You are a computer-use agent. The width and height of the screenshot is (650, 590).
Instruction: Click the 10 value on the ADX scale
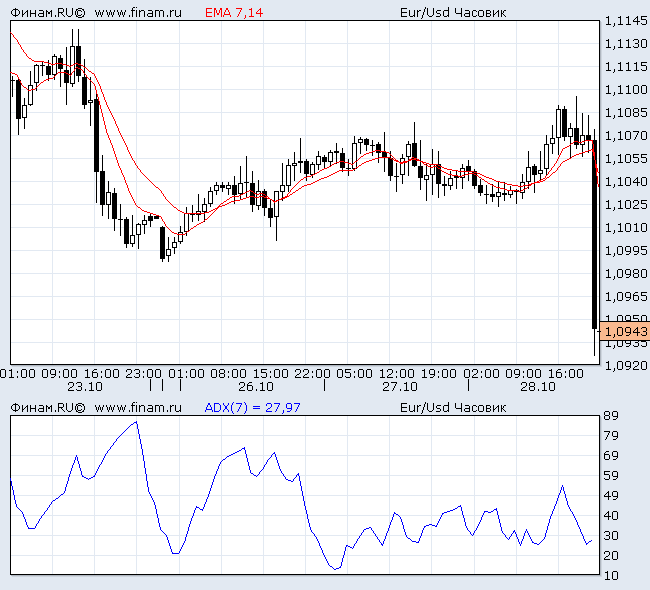coord(611,576)
